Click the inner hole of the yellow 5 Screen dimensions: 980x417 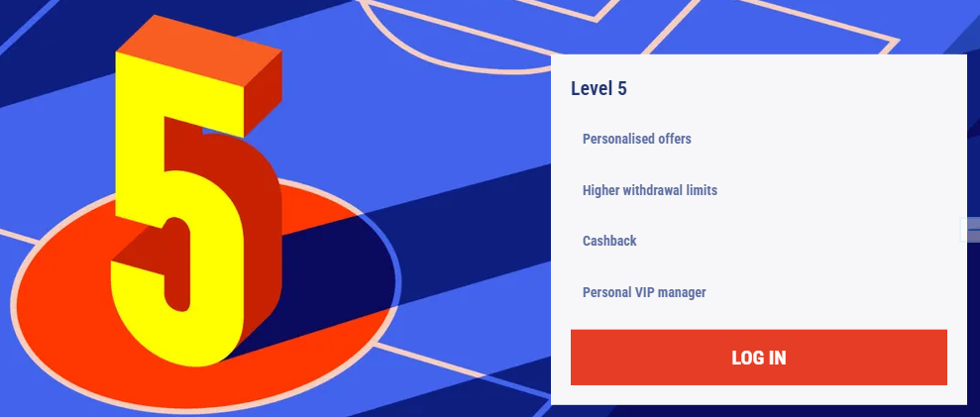(176, 264)
